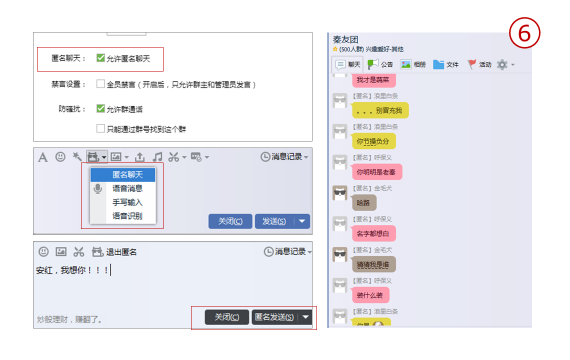Expand arrow on blue 发送(S) button
Image resolution: width=570 pixels, height=360 pixels.
click(302, 221)
